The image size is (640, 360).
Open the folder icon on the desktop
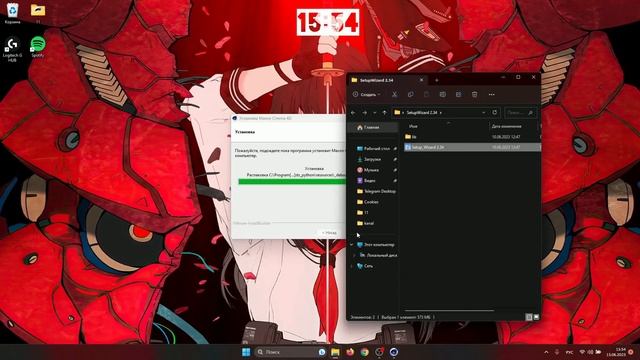(38, 13)
